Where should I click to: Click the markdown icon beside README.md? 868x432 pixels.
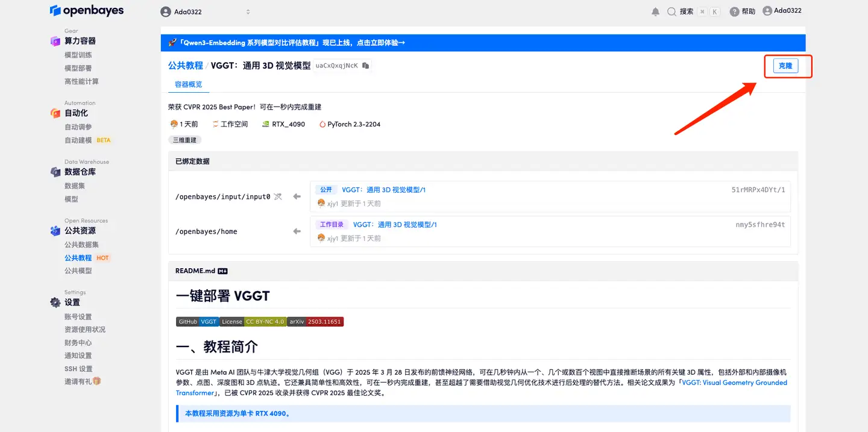pyautogui.click(x=222, y=271)
